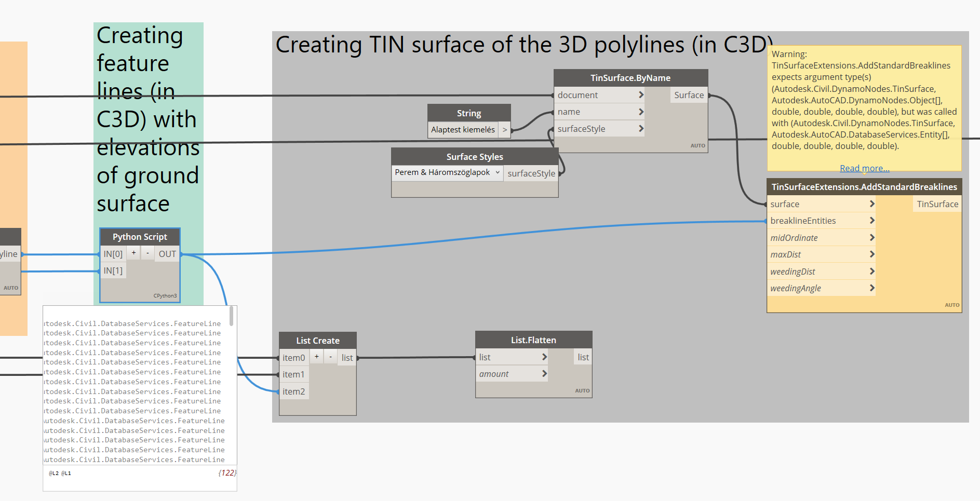This screenshot has width=980, height=501.
Task: Expand the amount port chevron on List.Flatten
Action: 544,373
